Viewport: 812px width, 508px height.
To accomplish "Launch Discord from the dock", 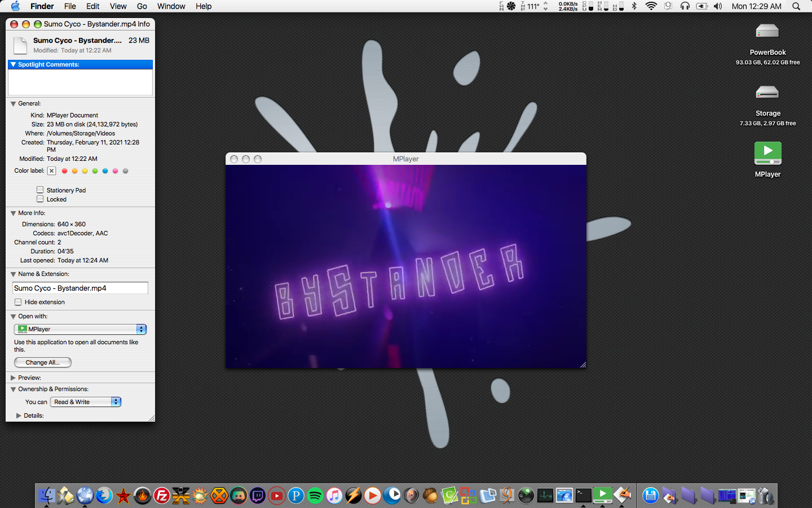I will click(x=239, y=496).
